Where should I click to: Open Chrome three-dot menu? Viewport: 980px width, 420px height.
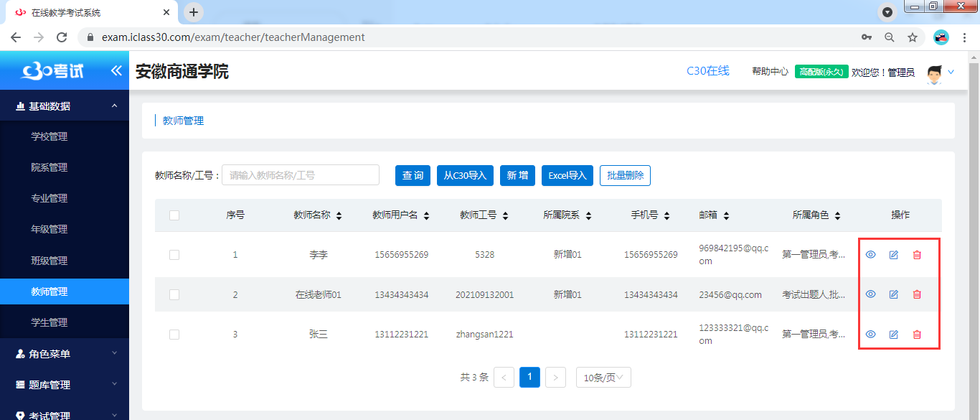coord(965,37)
